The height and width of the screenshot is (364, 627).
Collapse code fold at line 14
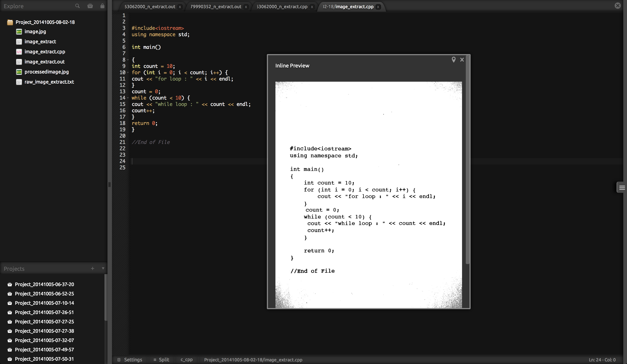tap(128, 98)
